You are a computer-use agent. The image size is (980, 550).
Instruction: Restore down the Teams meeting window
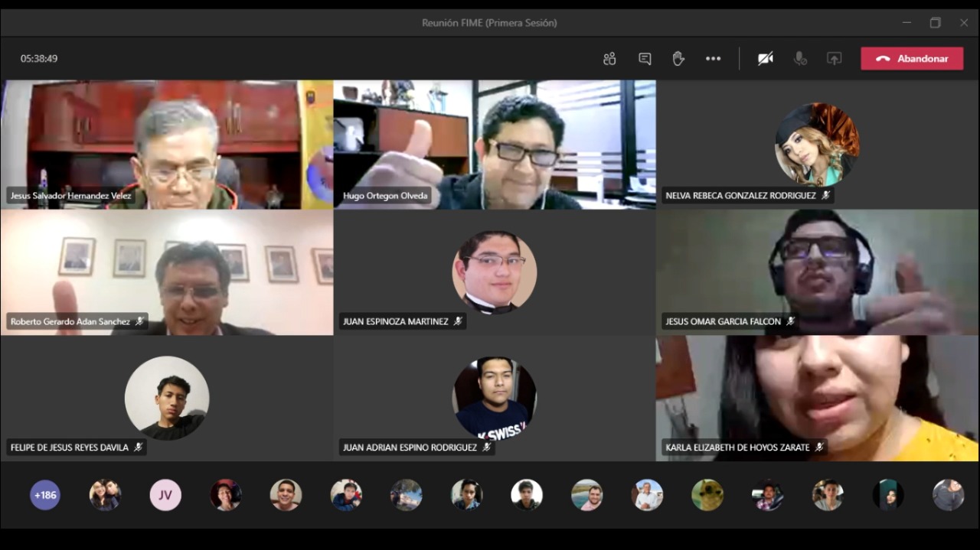935,23
